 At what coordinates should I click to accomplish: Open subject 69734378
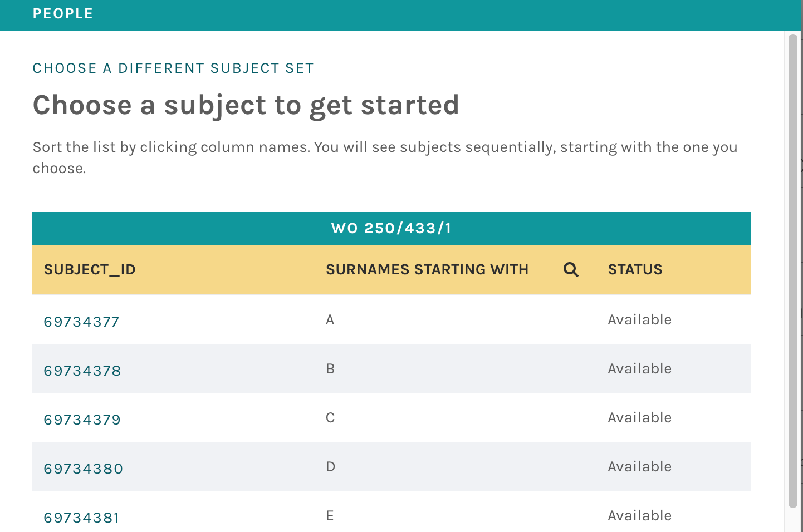coord(82,371)
